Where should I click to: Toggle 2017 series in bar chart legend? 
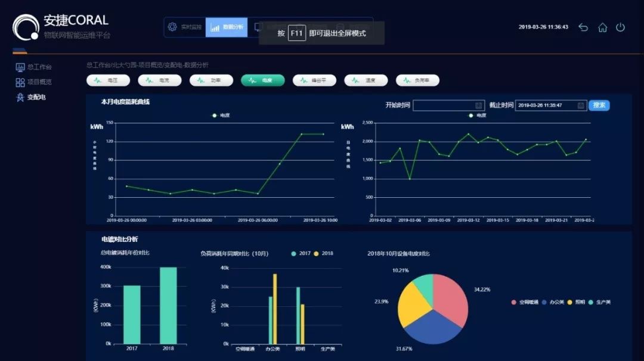[x=301, y=254]
